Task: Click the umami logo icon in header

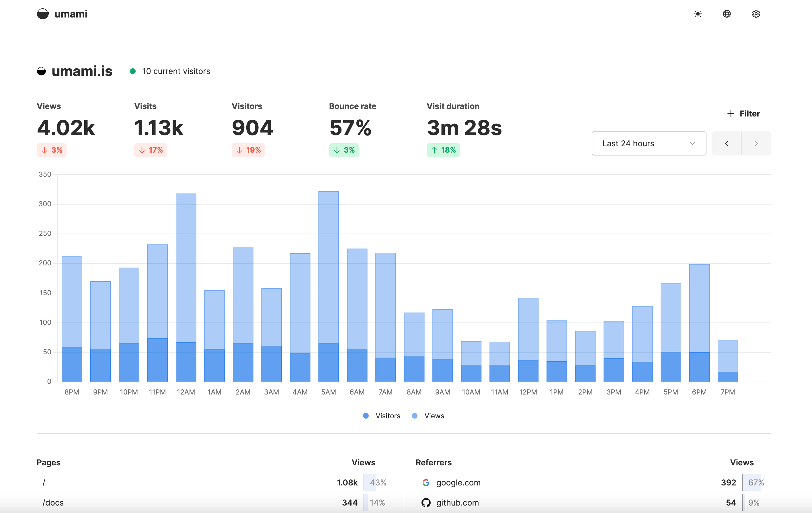Action: (x=43, y=14)
